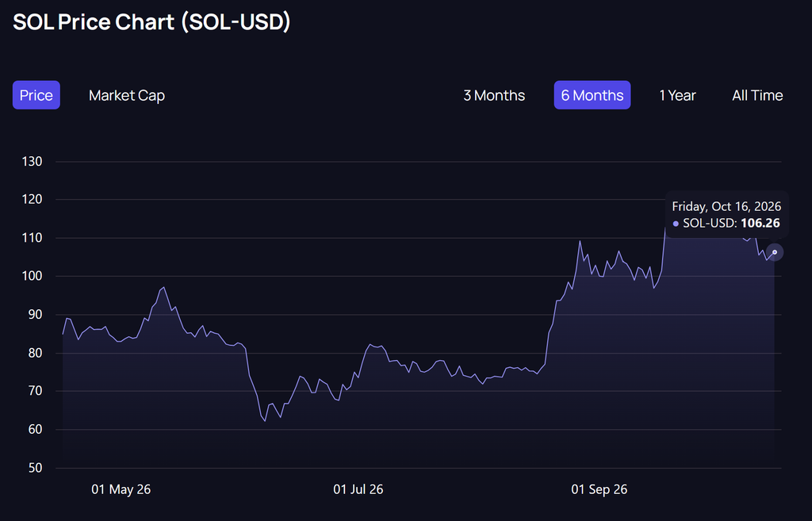812x521 pixels.
Task: Click the 01 Sep 26 axis label
Action: pos(599,489)
